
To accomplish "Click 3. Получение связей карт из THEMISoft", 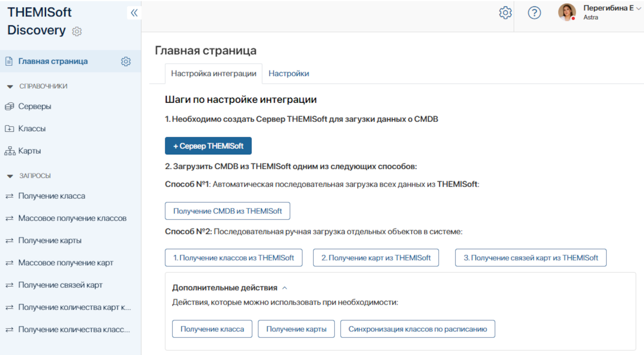I will click(530, 258).
